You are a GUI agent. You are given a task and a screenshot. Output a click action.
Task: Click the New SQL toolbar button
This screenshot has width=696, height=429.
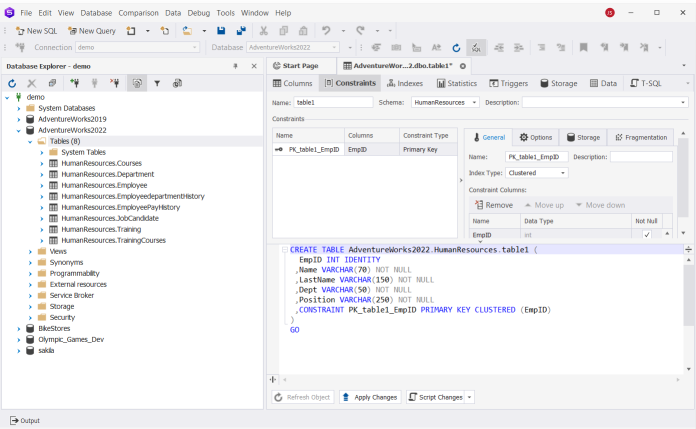click(36, 31)
